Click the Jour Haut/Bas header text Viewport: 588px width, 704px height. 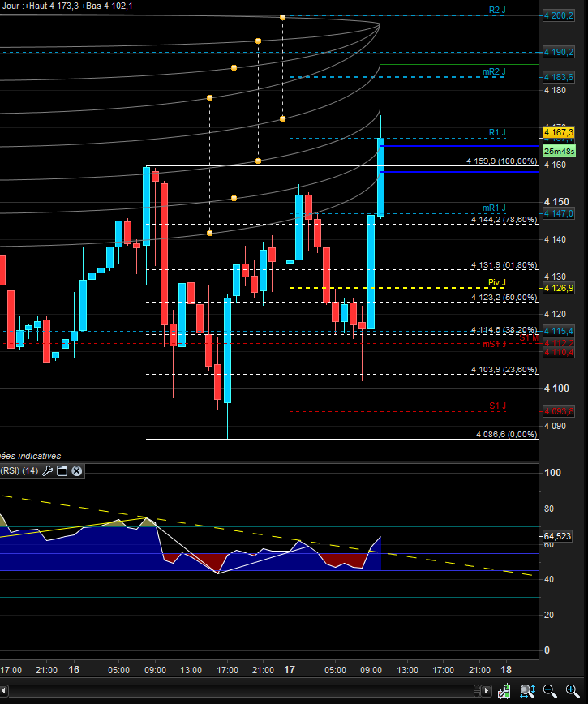point(67,6)
